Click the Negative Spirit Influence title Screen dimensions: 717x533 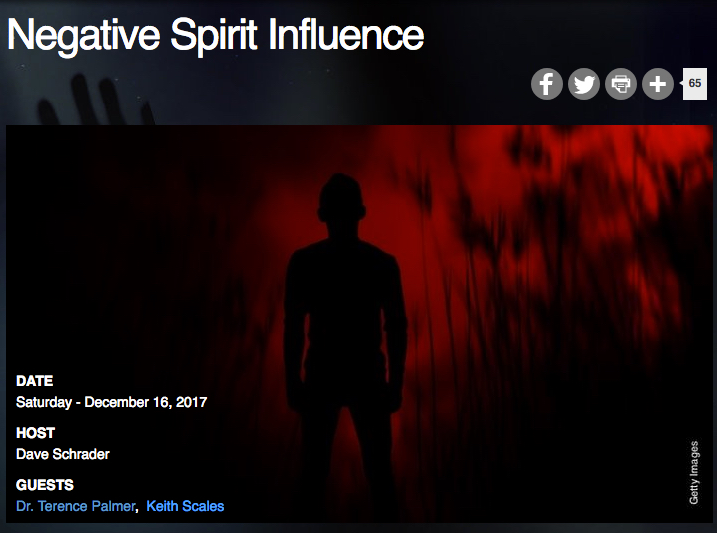click(215, 36)
